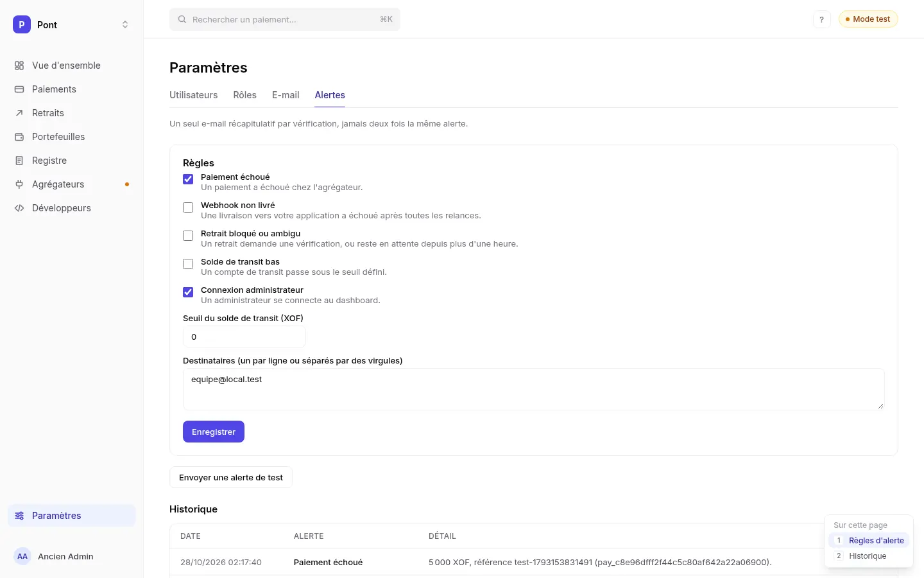Focus the Rechercher un paiement search field

coord(285,19)
